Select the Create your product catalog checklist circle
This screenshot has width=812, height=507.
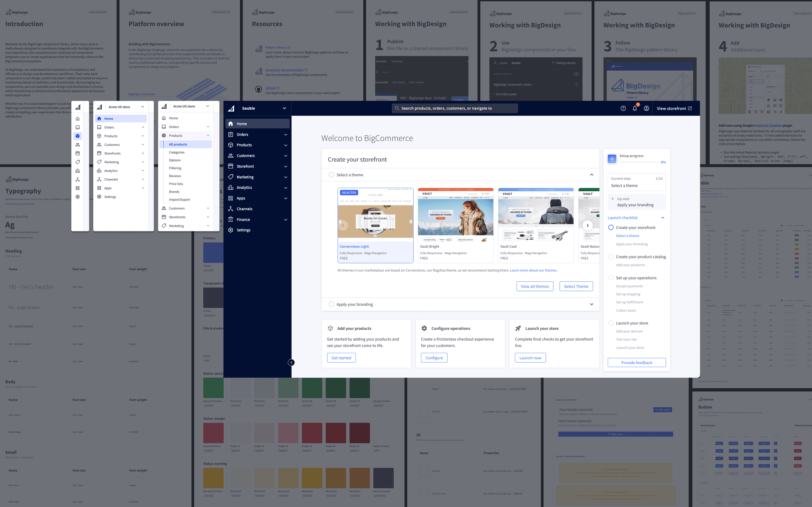[611, 256]
